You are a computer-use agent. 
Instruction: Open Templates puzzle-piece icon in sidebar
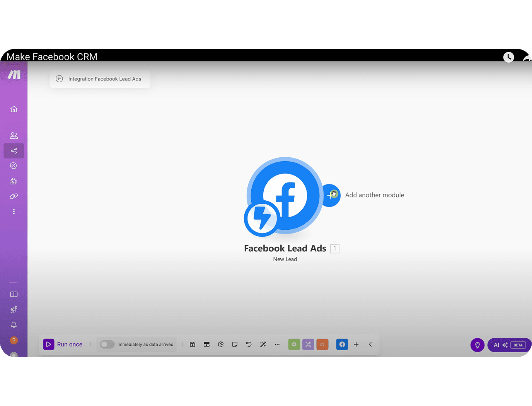14,181
